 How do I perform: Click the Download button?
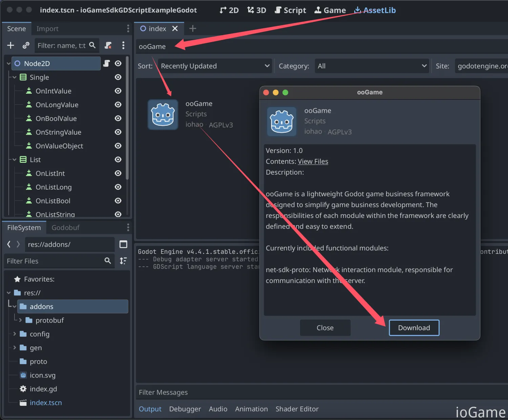(x=414, y=328)
